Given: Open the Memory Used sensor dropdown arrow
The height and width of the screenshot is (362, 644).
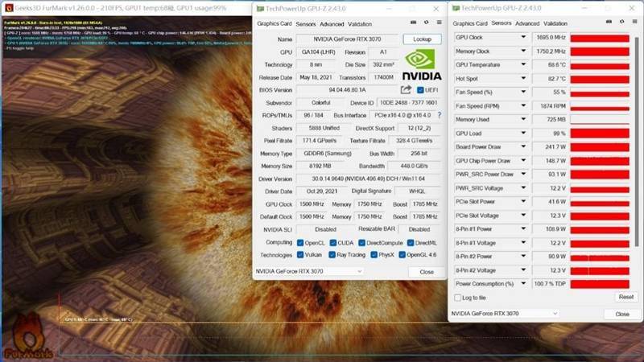Looking at the screenshot, I should pyautogui.click(x=523, y=119).
